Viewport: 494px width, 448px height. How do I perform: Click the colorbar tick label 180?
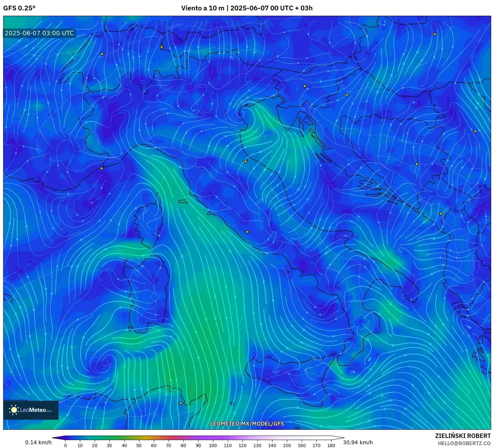331,445
